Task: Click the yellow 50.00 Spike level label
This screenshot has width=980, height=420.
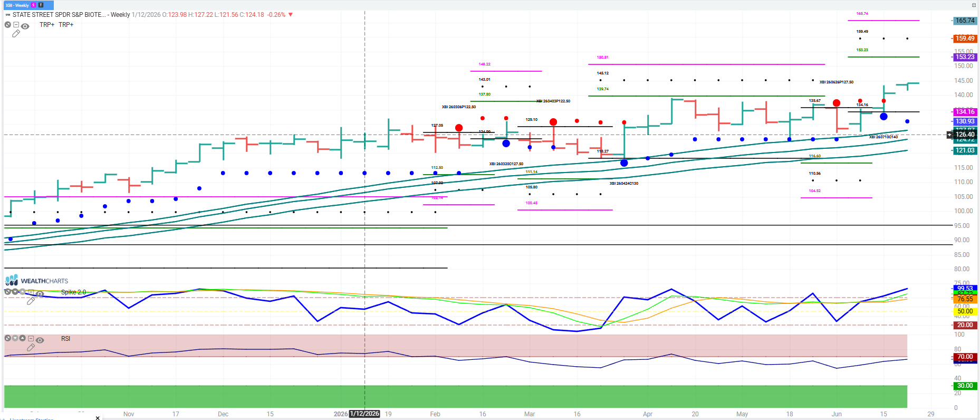Action: (x=965, y=311)
